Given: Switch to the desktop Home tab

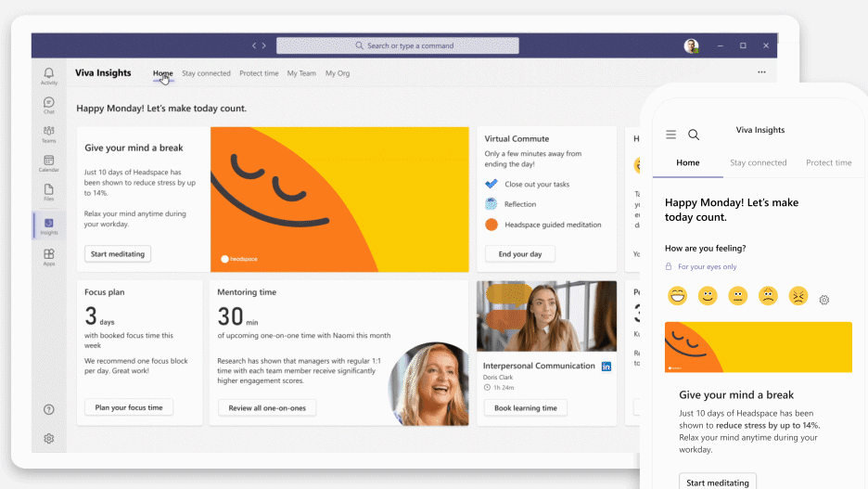Looking at the screenshot, I should pyautogui.click(x=163, y=73).
